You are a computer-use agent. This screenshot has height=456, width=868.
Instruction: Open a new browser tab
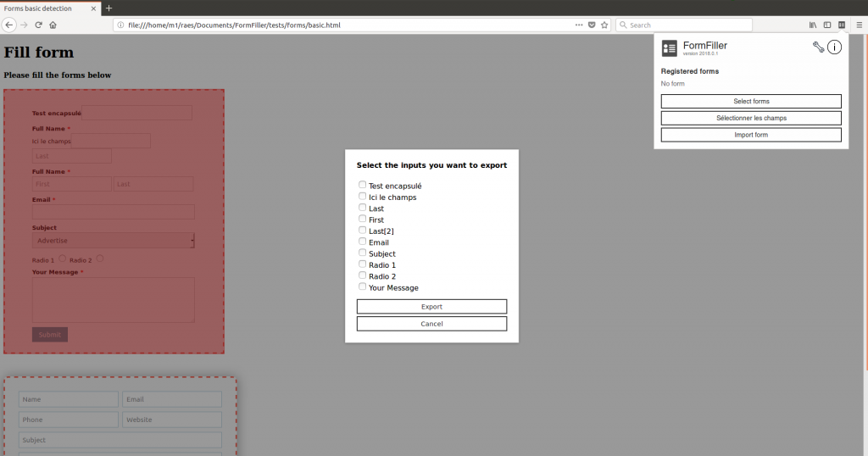(x=108, y=8)
